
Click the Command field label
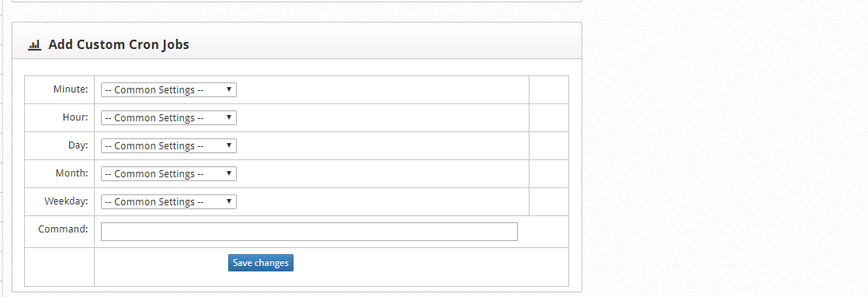[x=63, y=229]
